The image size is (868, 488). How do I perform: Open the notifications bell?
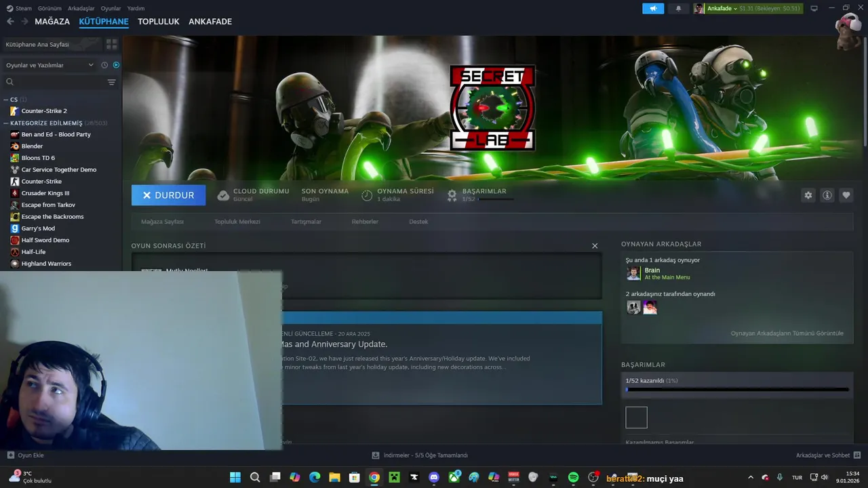(x=678, y=8)
